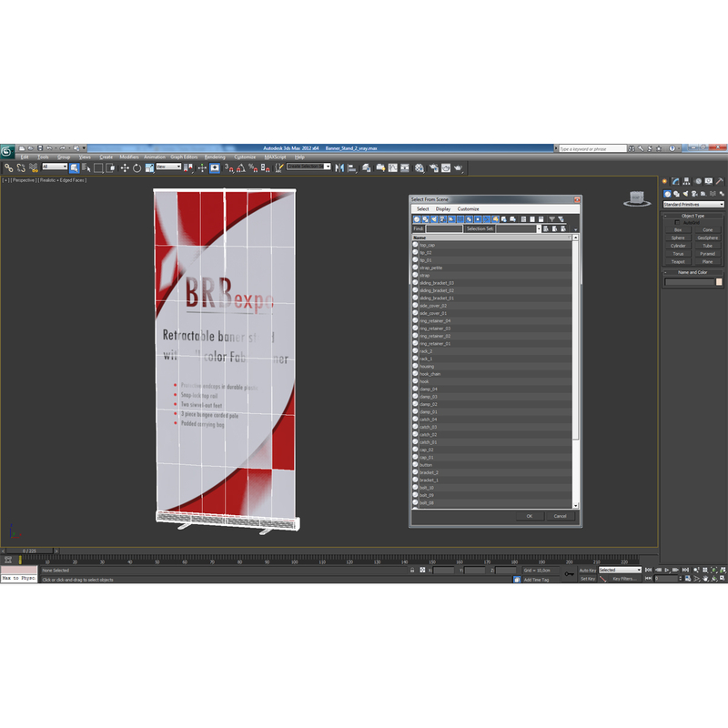Open Select by Name from the toolbar
The height and width of the screenshot is (728, 728).
coord(85,168)
